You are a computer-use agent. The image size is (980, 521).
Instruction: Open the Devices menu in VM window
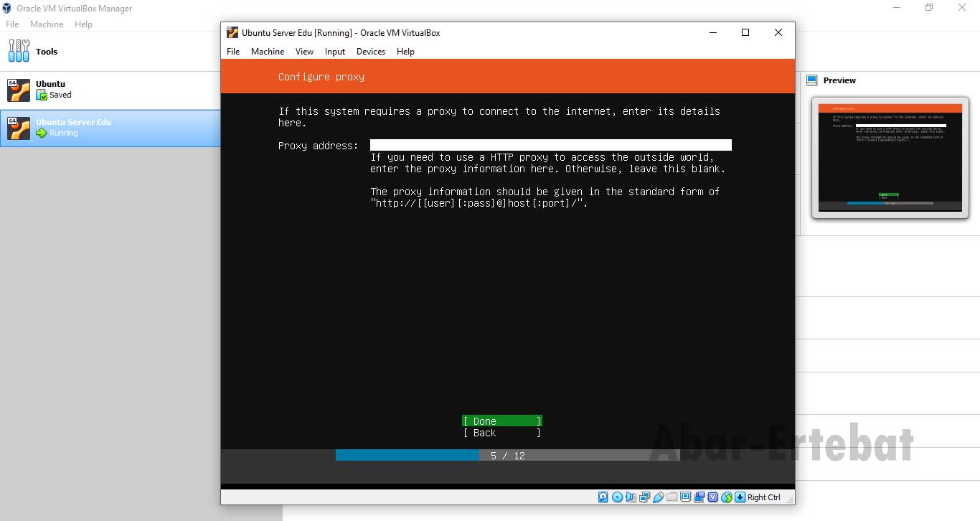tap(371, 52)
